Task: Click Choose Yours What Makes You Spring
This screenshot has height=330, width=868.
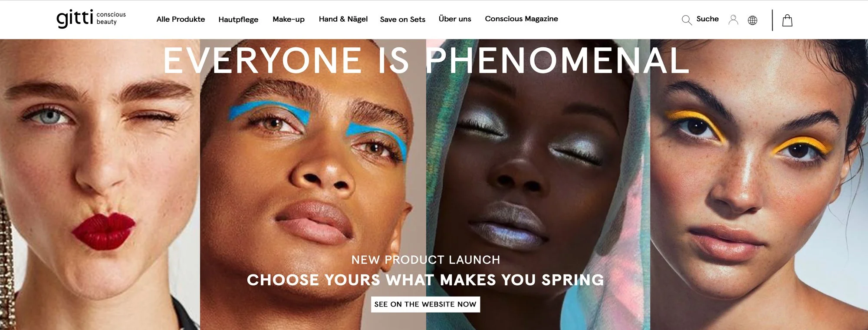Action: pyautogui.click(x=425, y=280)
